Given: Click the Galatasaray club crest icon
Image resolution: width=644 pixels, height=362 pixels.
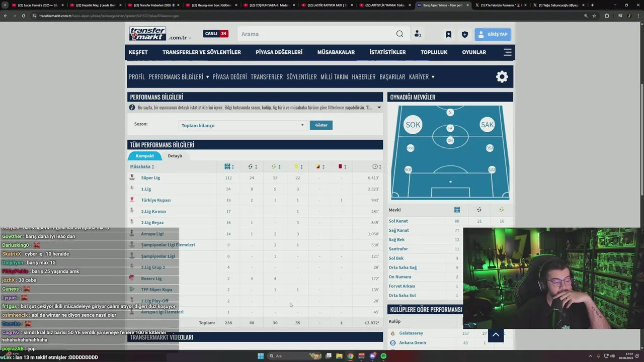Looking at the screenshot, I should [x=393, y=333].
